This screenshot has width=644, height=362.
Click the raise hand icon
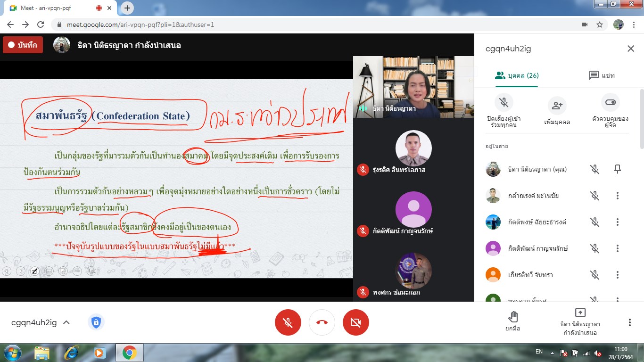pos(513,316)
